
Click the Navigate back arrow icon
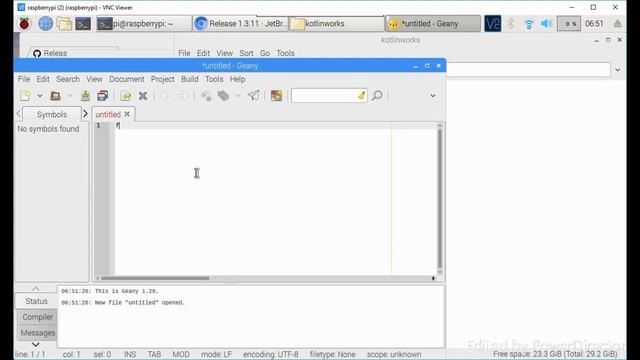point(165,96)
